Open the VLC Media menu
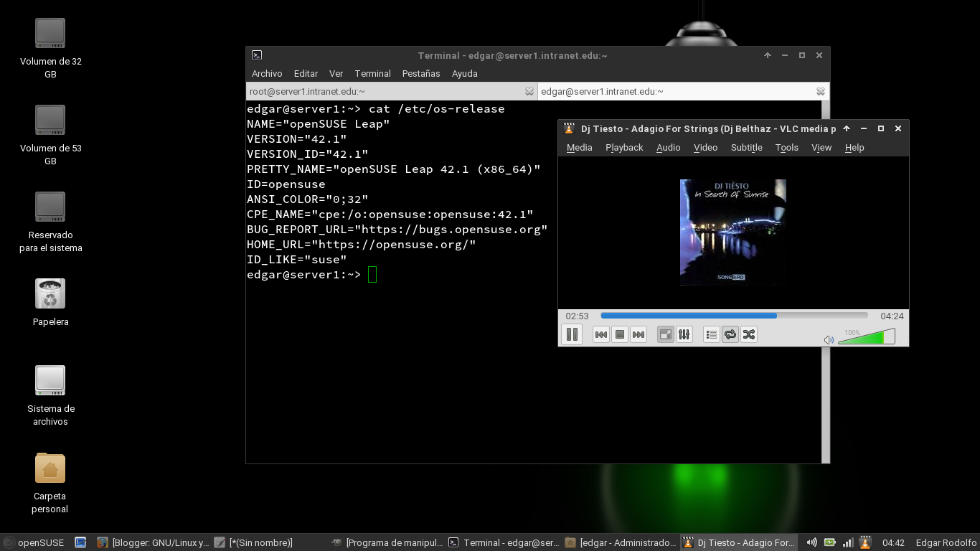Viewport: 980px width, 551px height. [x=579, y=148]
